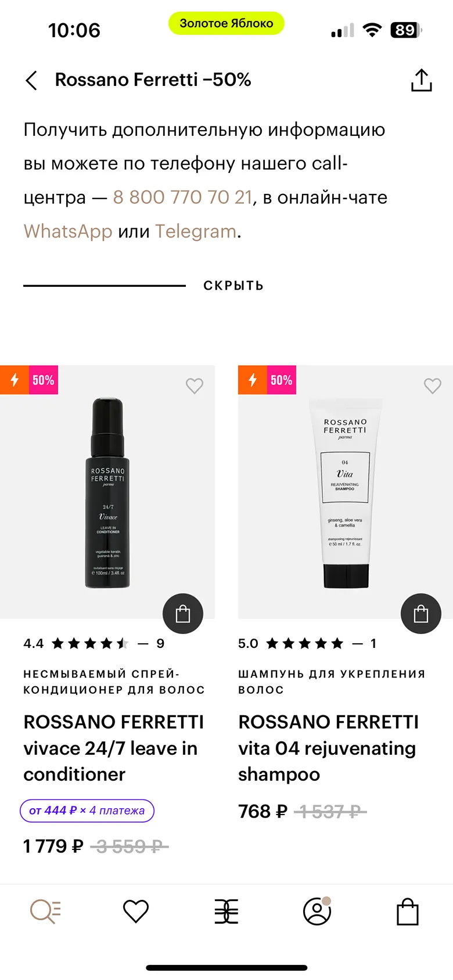Add vivace leave in conditioner to bag
The width and height of the screenshot is (453, 980).
[x=183, y=614]
